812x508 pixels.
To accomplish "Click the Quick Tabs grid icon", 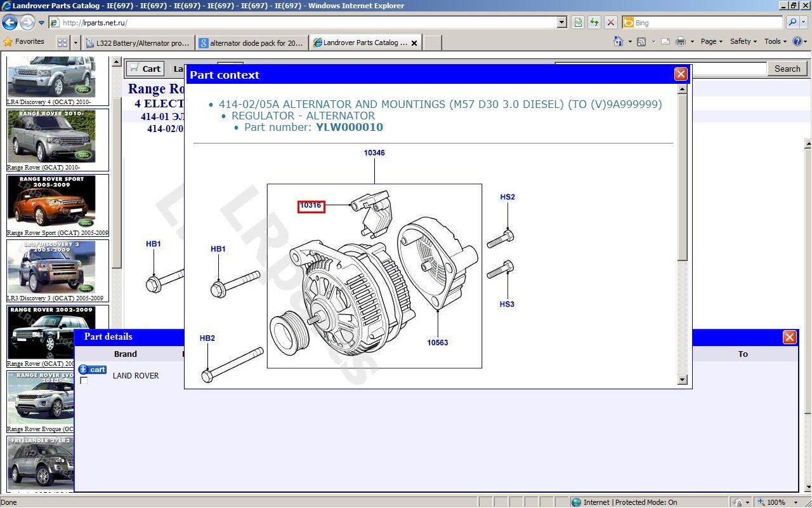I will pyautogui.click(x=62, y=43).
